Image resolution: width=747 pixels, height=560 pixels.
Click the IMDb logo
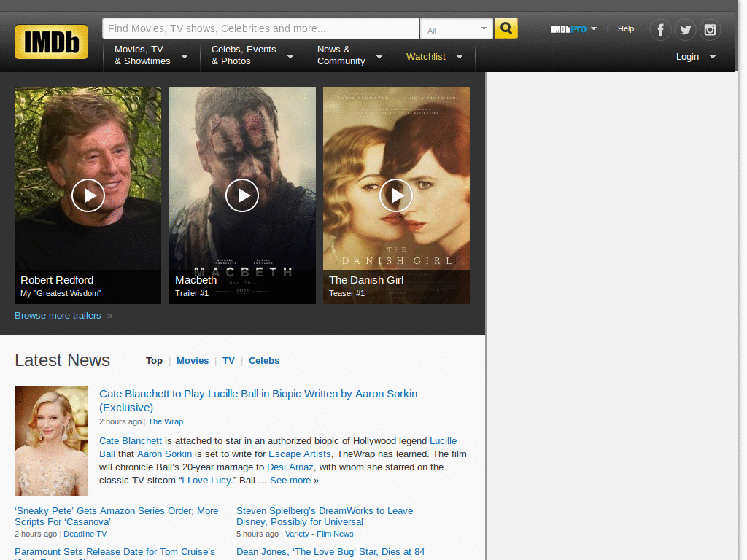click(x=52, y=42)
